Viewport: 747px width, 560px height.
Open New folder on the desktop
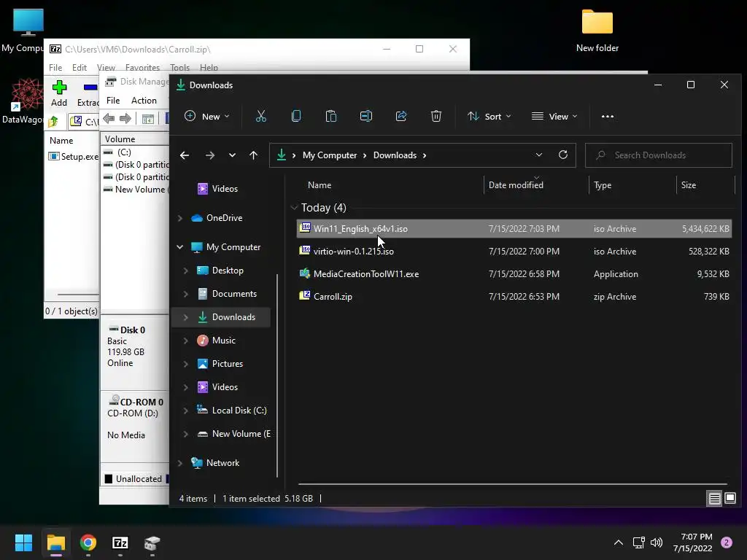[597, 30]
